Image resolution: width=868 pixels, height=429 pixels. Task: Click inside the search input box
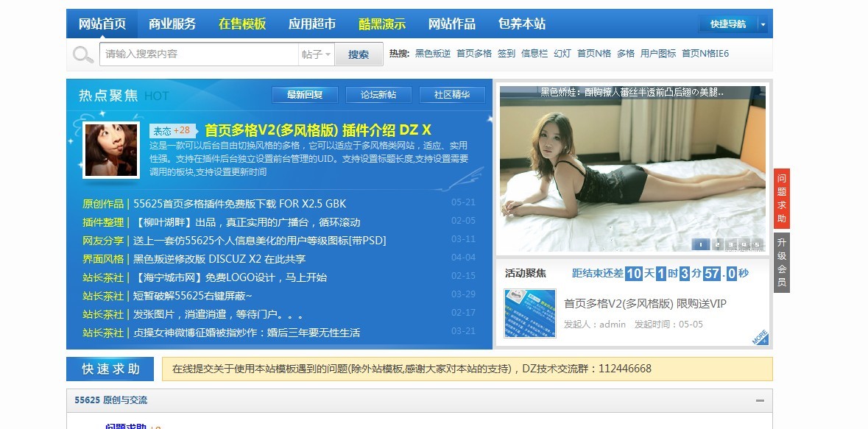(x=199, y=54)
